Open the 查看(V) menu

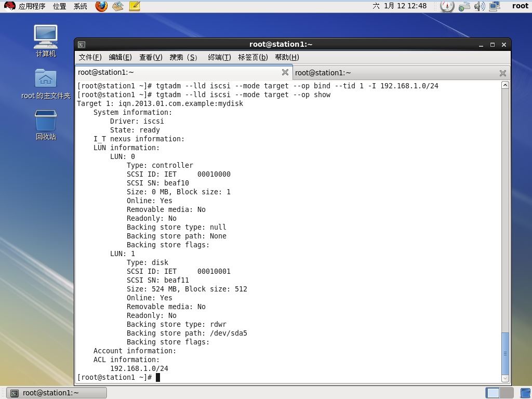[151, 57]
